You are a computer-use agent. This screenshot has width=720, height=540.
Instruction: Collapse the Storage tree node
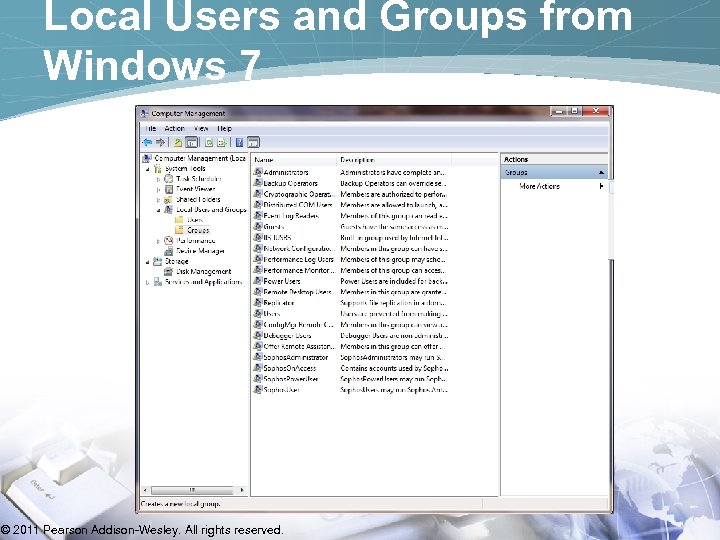[148, 262]
